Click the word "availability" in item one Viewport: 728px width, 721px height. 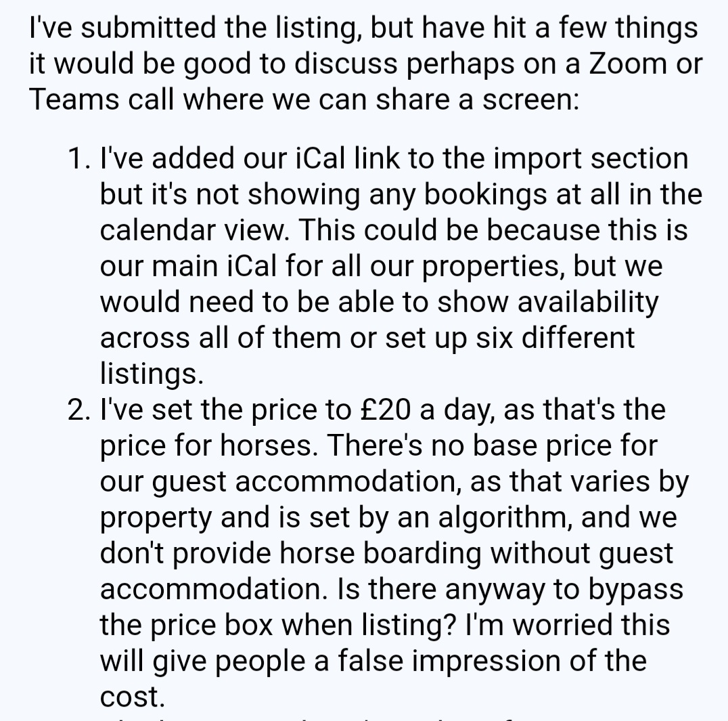click(x=588, y=302)
